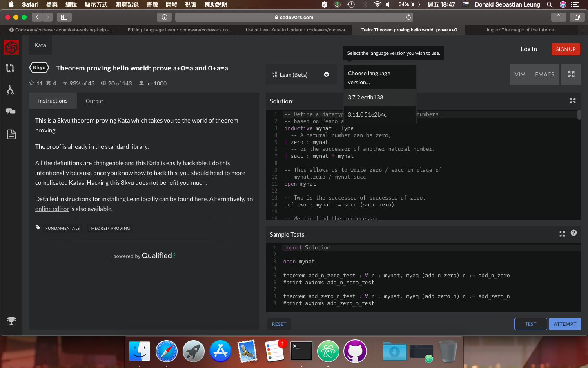Click the Safari address bar

pyautogui.click(x=294, y=17)
